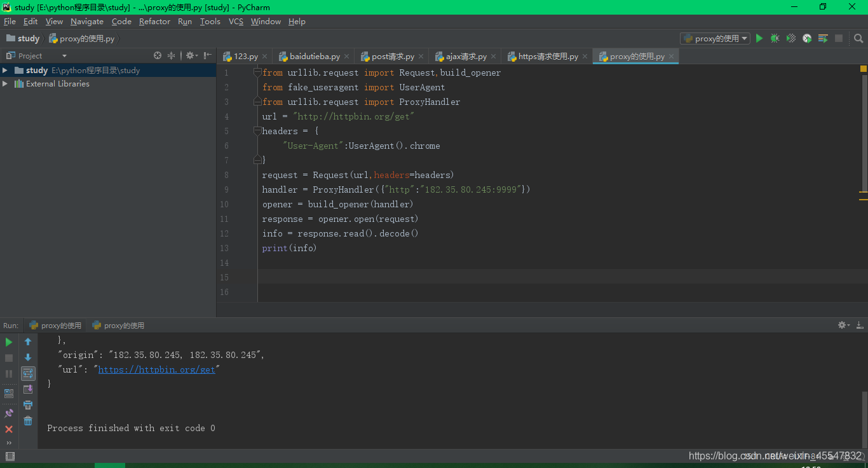This screenshot has width=868, height=468.
Task: Run proxy的使用 from the top toolbar
Action: pos(759,39)
